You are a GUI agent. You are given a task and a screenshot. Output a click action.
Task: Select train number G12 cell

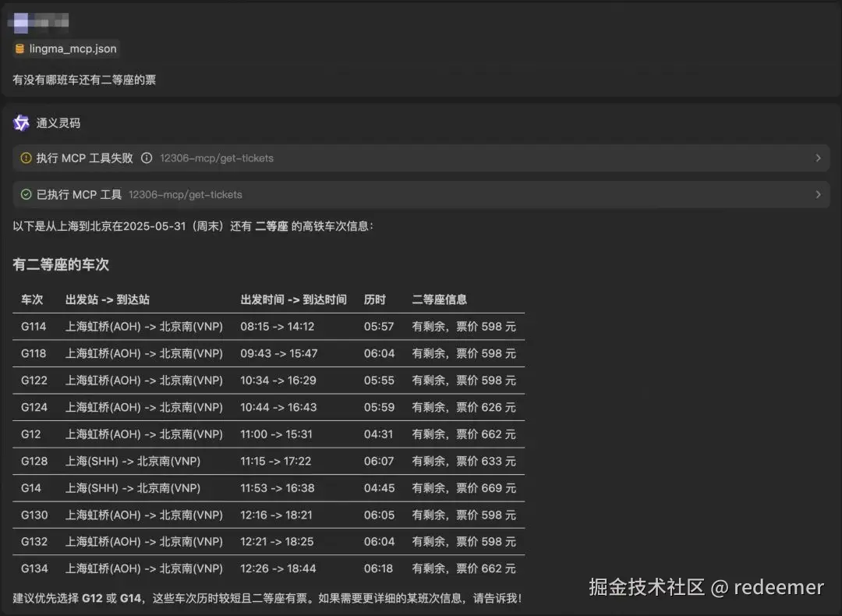click(x=30, y=434)
